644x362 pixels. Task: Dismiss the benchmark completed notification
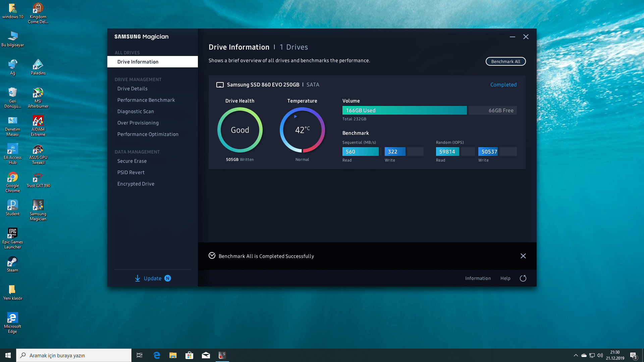click(523, 256)
